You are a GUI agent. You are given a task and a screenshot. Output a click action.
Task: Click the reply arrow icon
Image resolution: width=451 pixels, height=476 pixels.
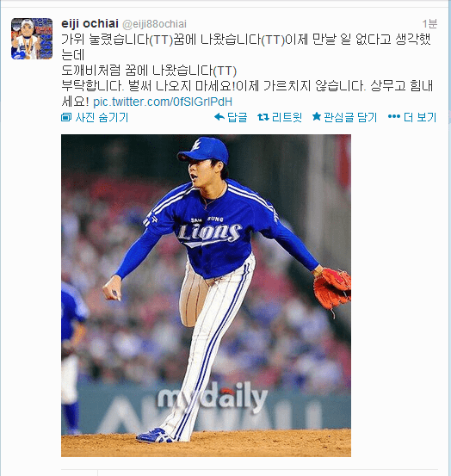point(219,117)
